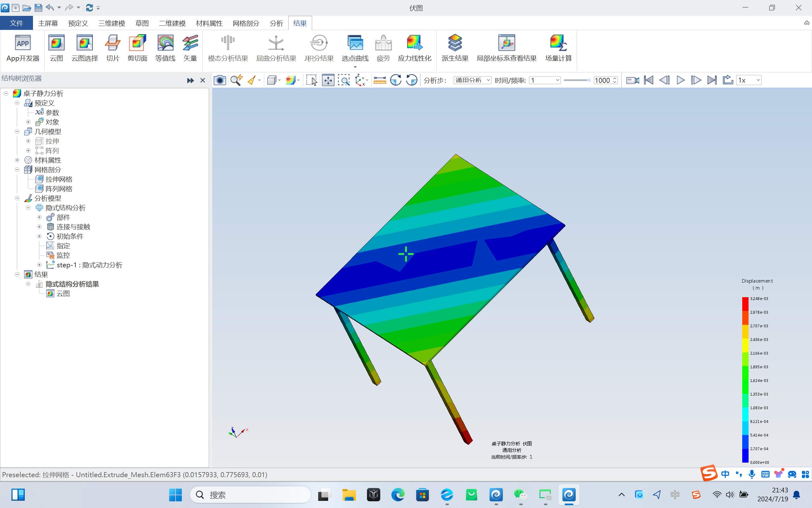Launch 场量计算 field calculation
The image size is (812, 508).
coord(558,48)
